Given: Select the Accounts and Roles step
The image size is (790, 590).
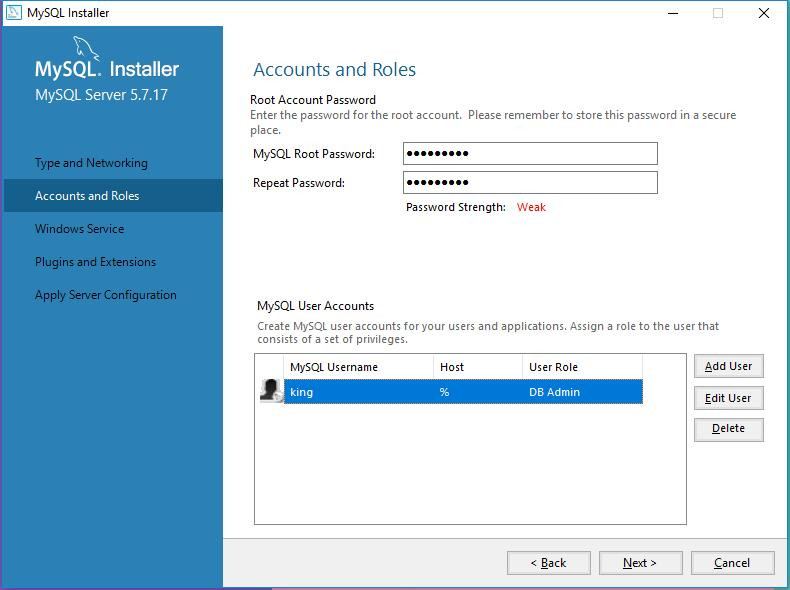Looking at the screenshot, I should (113, 195).
